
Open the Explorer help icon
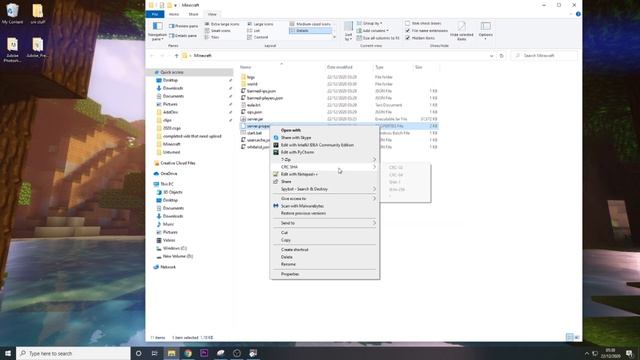click(578, 14)
